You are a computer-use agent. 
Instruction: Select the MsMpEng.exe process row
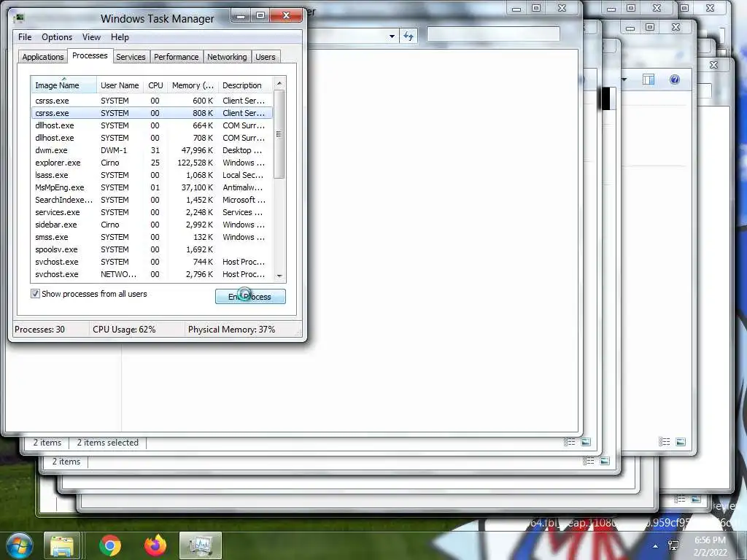(x=152, y=187)
